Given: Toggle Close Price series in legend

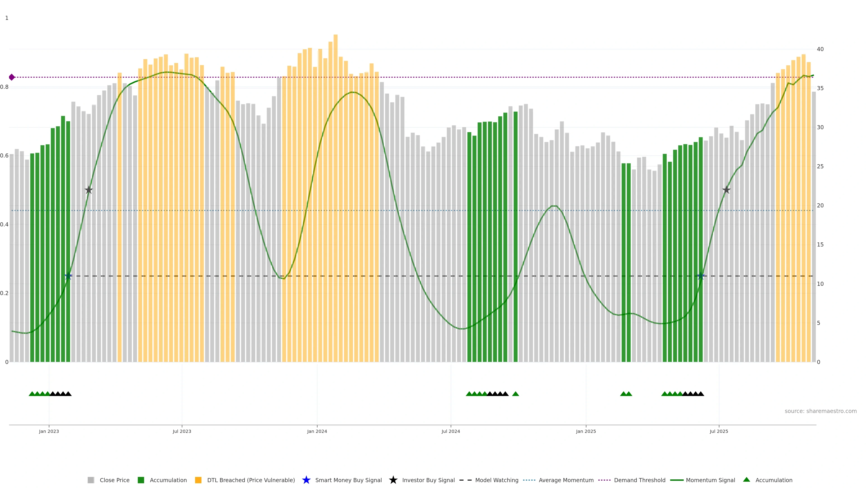Looking at the screenshot, I should click(x=114, y=480).
